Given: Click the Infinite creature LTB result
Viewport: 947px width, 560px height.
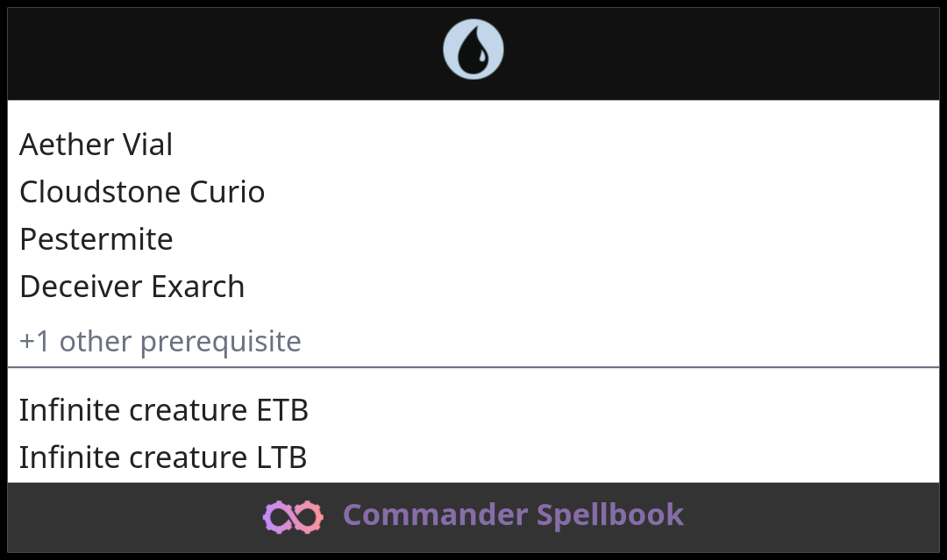Looking at the screenshot, I should point(163,457).
